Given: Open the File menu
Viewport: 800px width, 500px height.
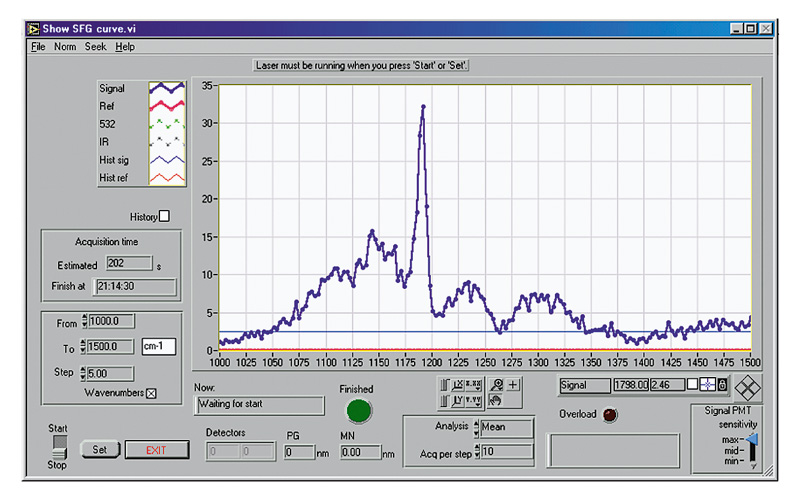Looking at the screenshot, I should tap(37, 46).
